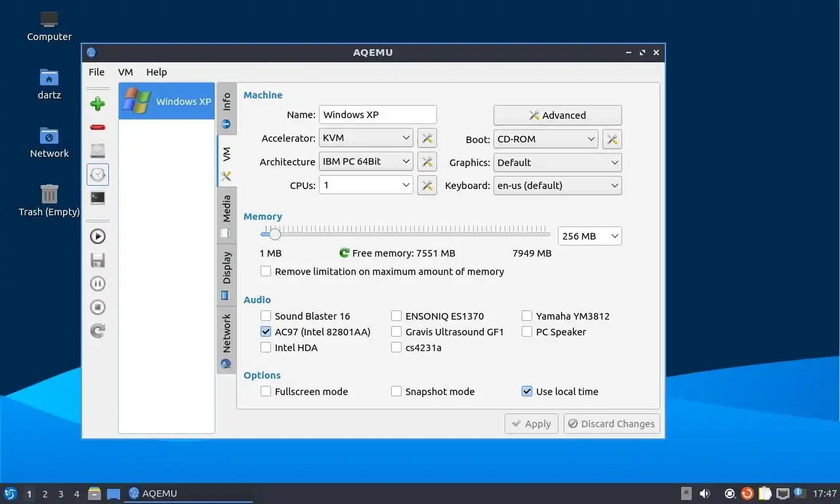Enable the PC Speaker checkbox
This screenshot has width=840, height=504.
coord(527,331)
